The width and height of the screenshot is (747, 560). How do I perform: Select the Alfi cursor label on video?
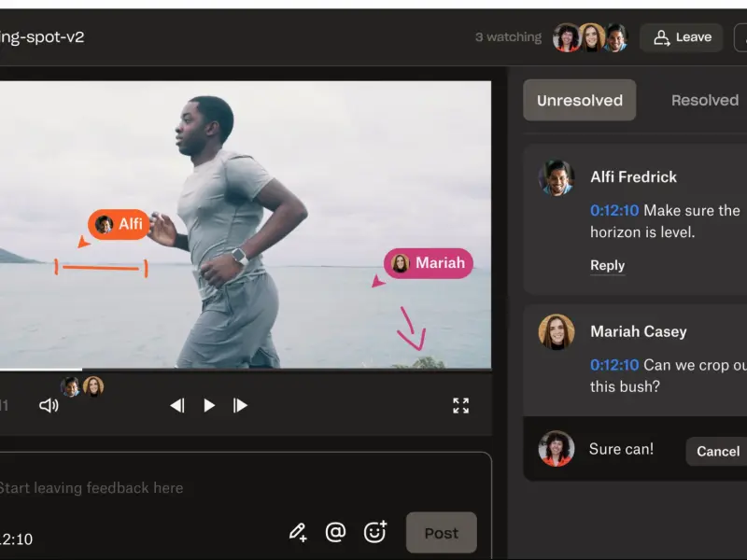pyautogui.click(x=120, y=224)
